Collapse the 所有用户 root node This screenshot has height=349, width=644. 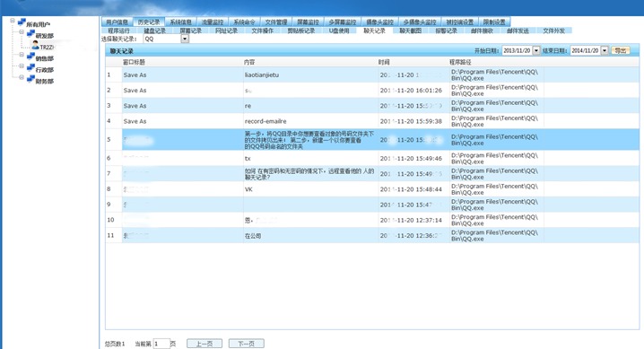(13, 21)
